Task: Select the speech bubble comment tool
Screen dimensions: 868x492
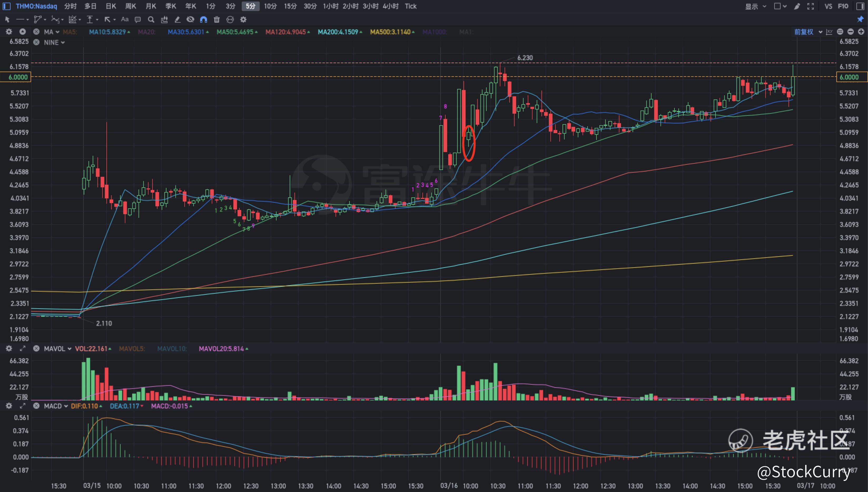Action: pyautogui.click(x=138, y=19)
